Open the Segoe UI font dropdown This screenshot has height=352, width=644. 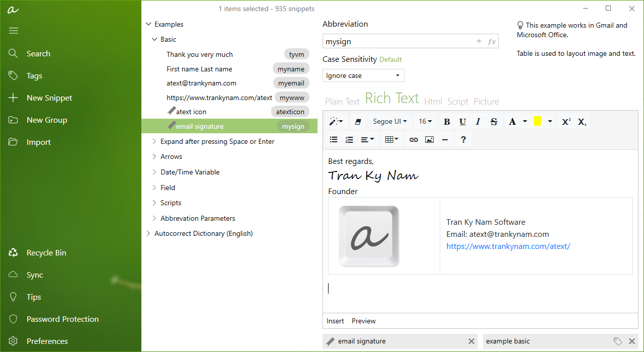(x=390, y=121)
